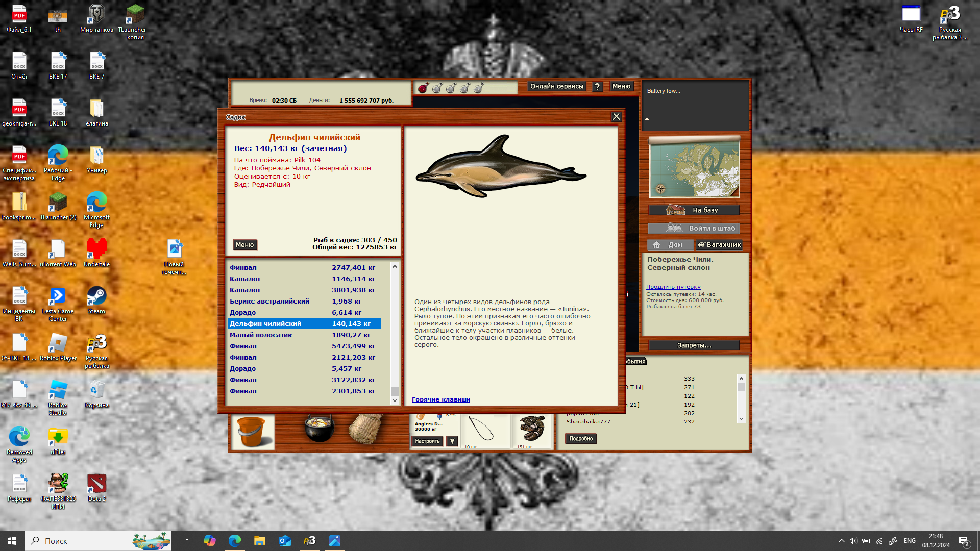Image resolution: width=980 pixels, height=551 pixels.
Task: Open Онлайн сервисы menu
Action: [x=556, y=87]
